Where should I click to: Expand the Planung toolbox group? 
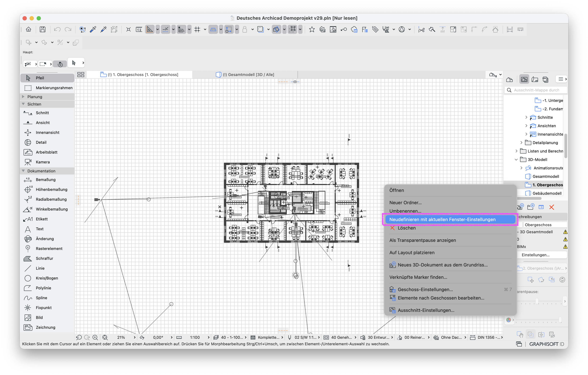(23, 97)
